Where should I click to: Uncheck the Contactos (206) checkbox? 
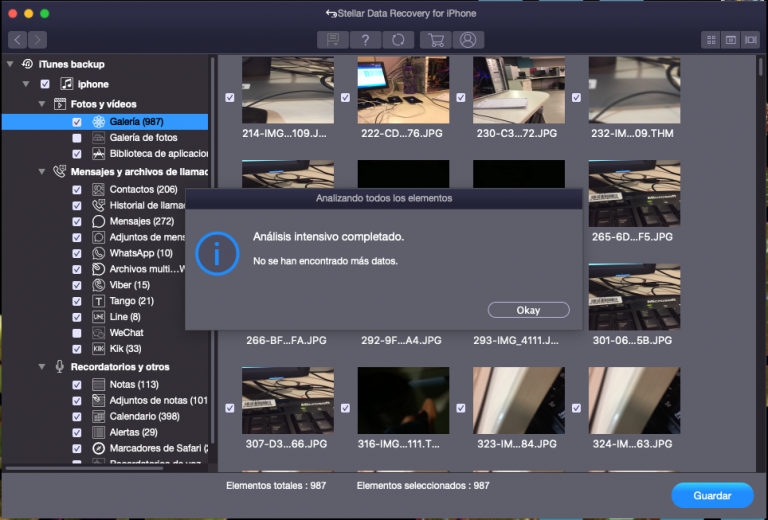[x=77, y=189]
